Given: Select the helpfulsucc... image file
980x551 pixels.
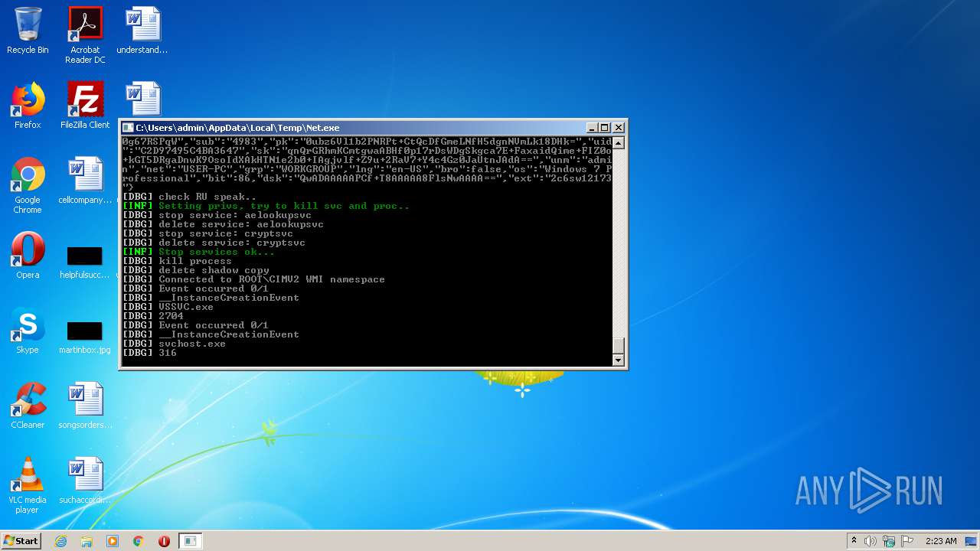Looking at the screenshot, I should [85, 262].
